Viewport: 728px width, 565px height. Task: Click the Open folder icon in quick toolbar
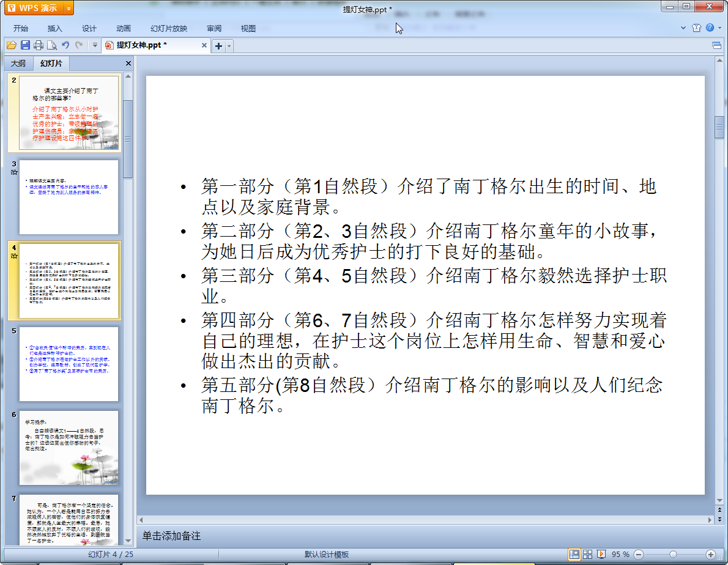coord(11,45)
